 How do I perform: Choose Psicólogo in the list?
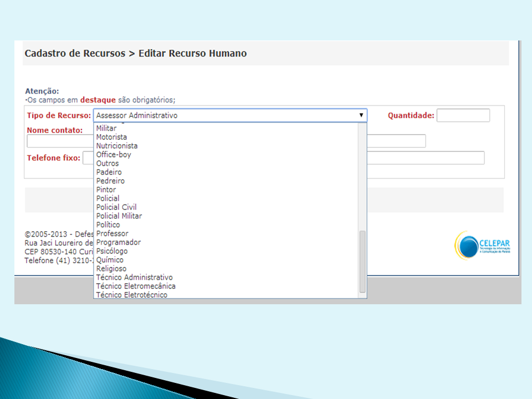pos(112,251)
